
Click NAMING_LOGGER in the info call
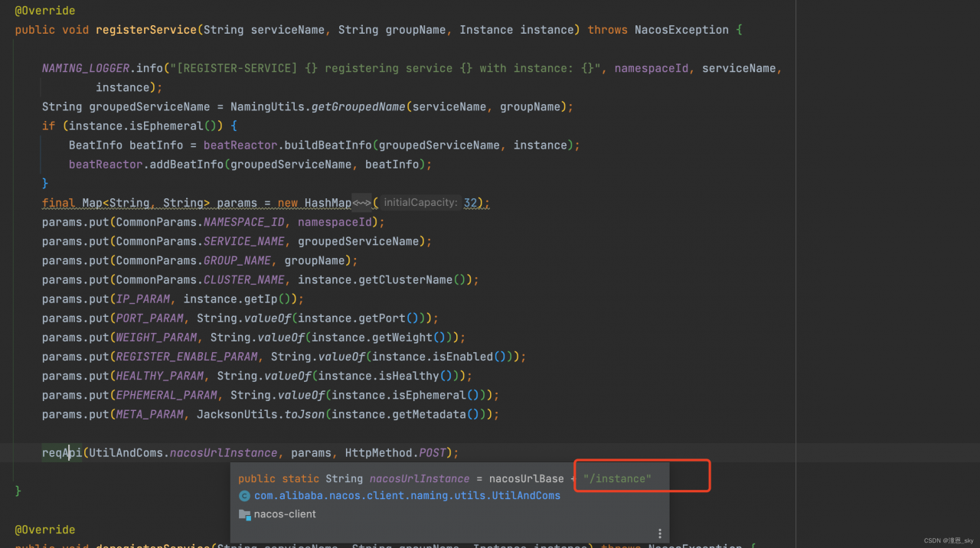pos(86,68)
